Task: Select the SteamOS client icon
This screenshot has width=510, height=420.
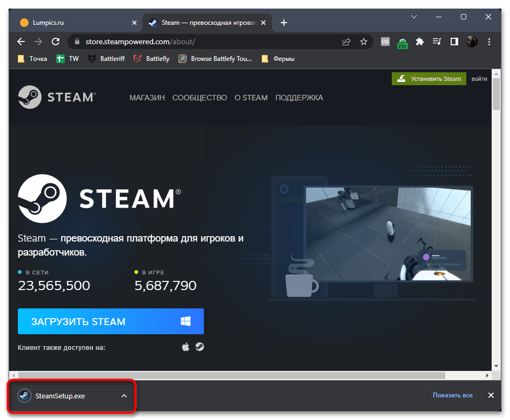Action: [200, 347]
